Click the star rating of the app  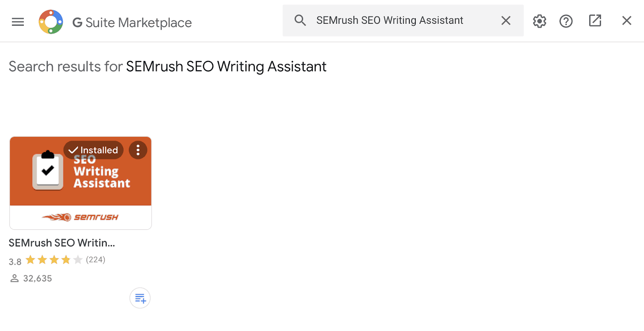[x=54, y=260]
